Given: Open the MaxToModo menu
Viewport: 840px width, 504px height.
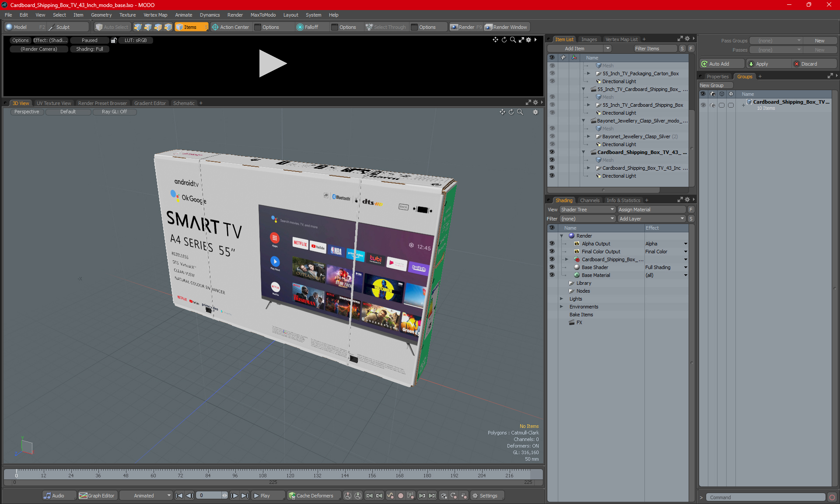Looking at the screenshot, I should tap(263, 15).
